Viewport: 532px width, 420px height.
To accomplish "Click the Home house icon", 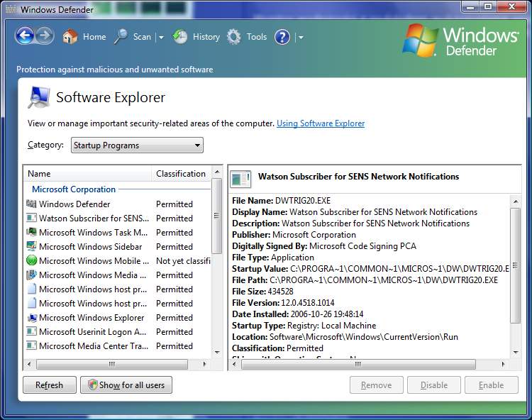I will [70, 37].
